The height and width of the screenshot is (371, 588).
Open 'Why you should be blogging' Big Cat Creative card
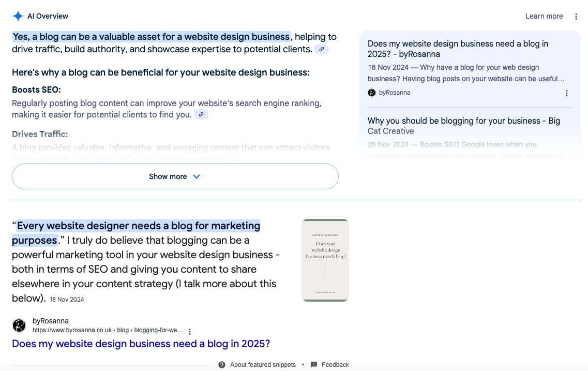click(464, 126)
